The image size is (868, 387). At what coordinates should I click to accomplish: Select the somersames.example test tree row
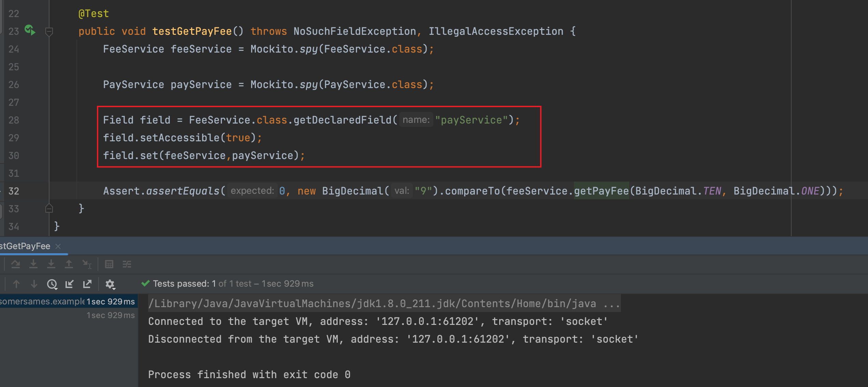[x=68, y=301]
